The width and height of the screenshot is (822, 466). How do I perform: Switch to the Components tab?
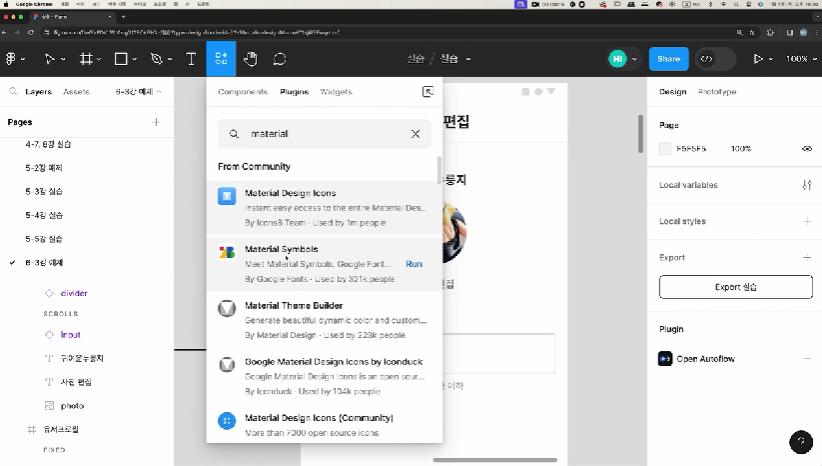coord(243,92)
